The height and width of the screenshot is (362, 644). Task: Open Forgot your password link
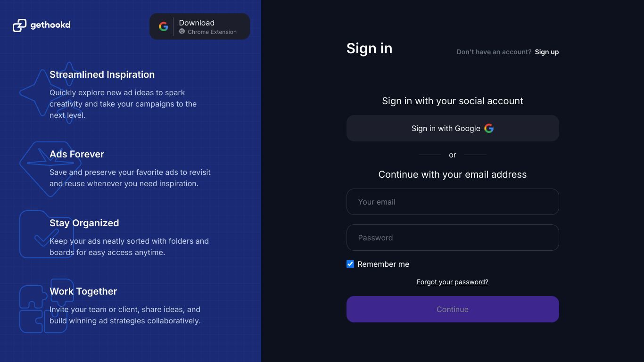453,282
